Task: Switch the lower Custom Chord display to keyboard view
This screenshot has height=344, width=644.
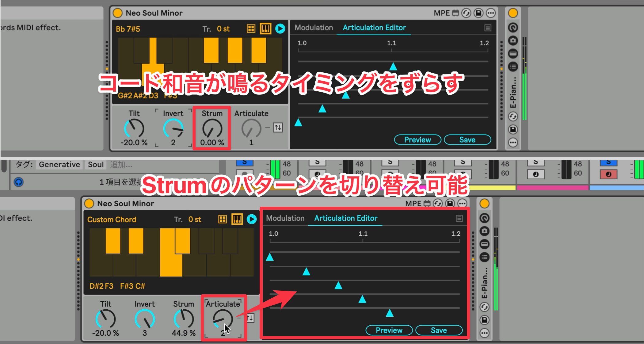Action: pos(237,219)
